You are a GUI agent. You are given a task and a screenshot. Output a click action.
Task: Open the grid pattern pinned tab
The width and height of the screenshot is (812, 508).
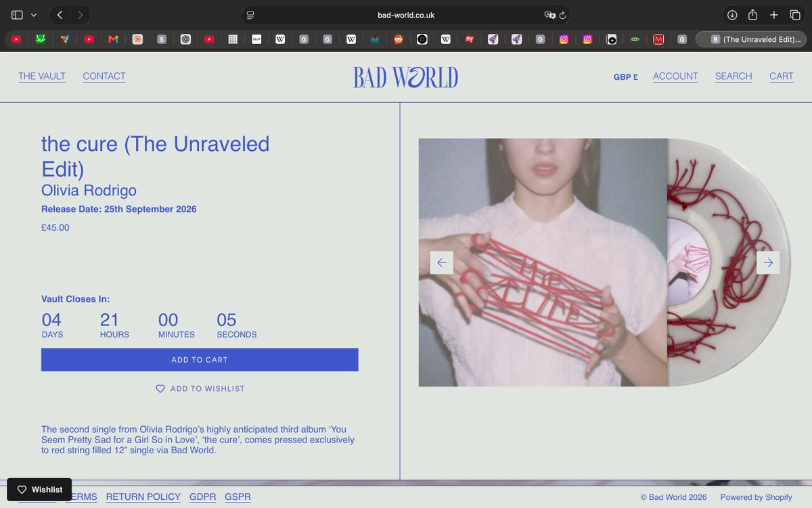[x=233, y=39]
